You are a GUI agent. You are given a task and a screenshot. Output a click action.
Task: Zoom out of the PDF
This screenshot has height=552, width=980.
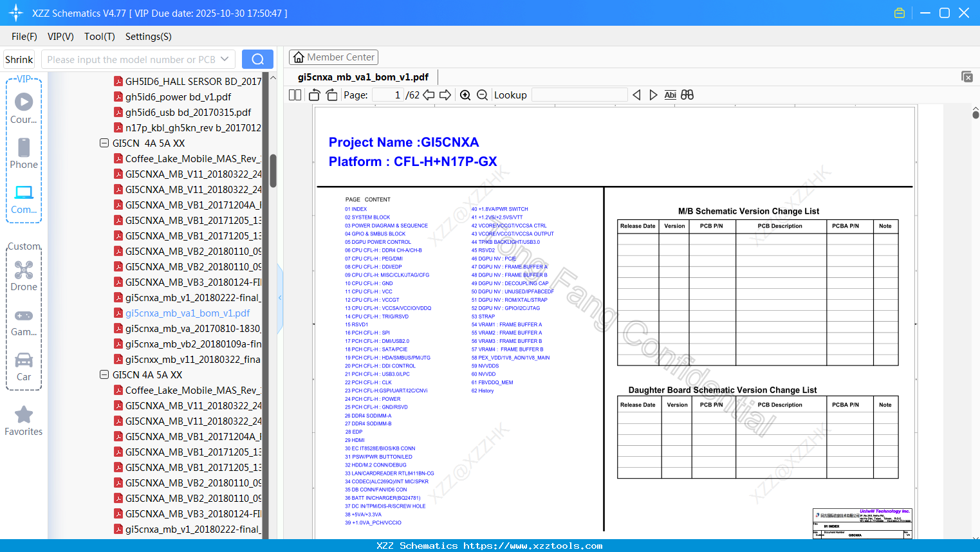483,95
